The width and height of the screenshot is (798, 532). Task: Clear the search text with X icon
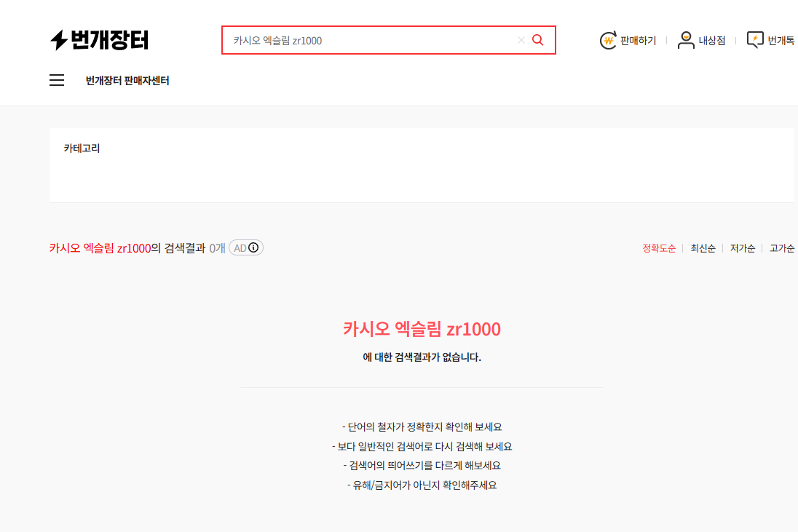click(x=521, y=40)
